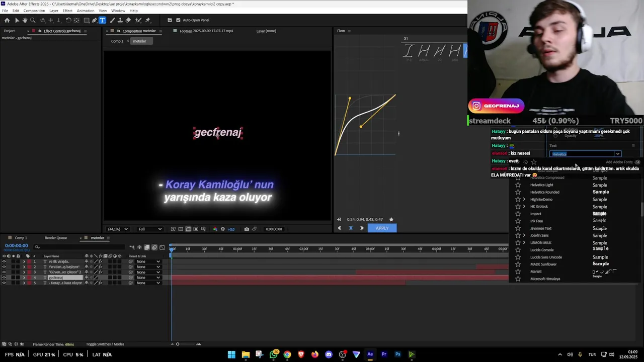Viewport: 644px width, 362px height.
Task: Choose the Impact font
Action: coord(536,214)
